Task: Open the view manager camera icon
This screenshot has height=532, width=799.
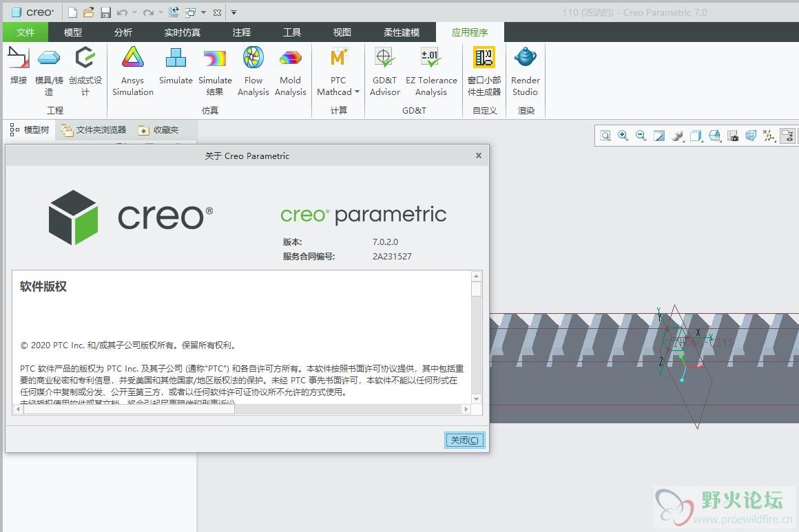Action: (733, 136)
